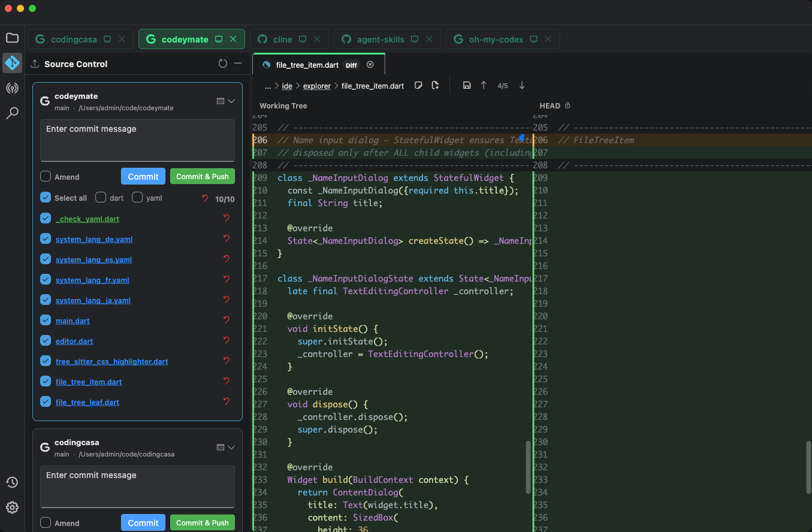Toggle the Select all checkbox
812x532 pixels.
(46, 198)
